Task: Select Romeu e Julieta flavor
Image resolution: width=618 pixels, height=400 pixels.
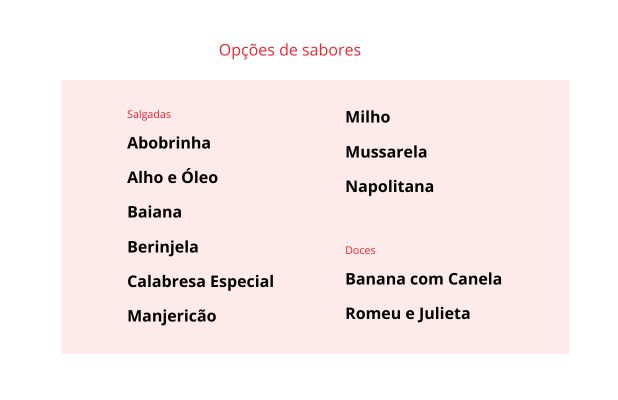Action: 408,314
